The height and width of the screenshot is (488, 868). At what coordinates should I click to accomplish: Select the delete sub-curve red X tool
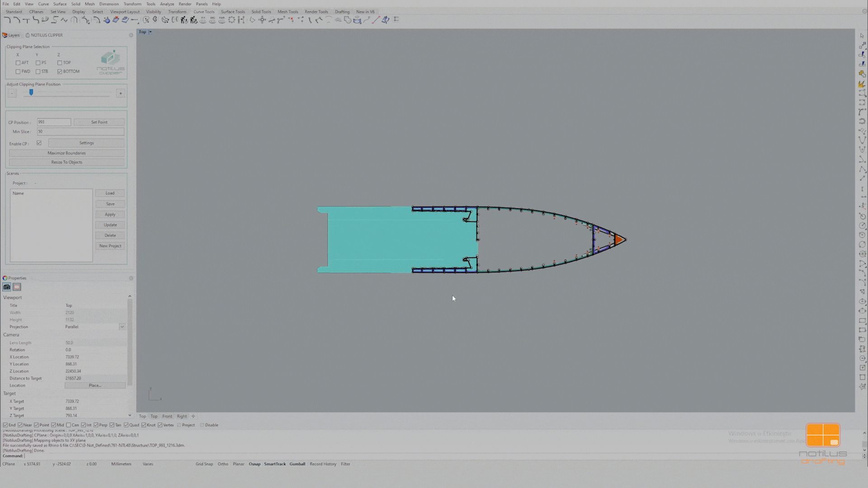tap(291, 20)
